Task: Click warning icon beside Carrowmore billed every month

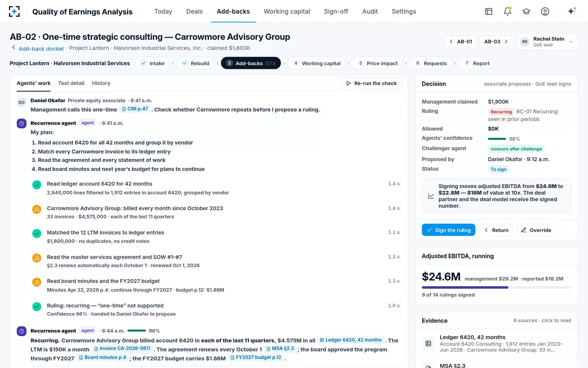Action: (x=37, y=209)
